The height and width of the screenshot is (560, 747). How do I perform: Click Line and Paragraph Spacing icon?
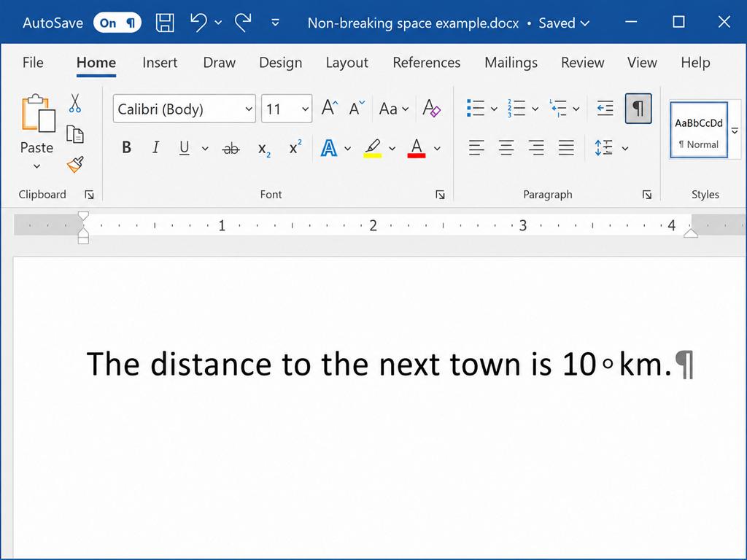click(x=603, y=148)
